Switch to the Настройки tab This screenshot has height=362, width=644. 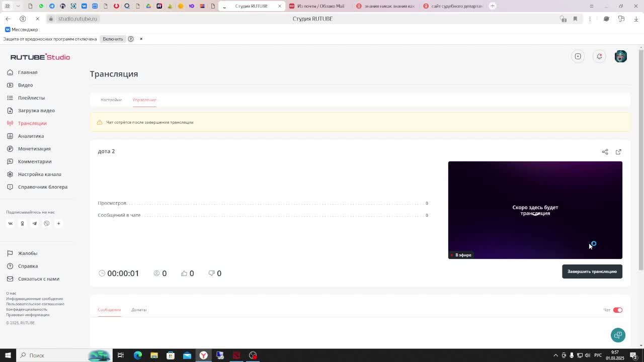pyautogui.click(x=111, y=100)
